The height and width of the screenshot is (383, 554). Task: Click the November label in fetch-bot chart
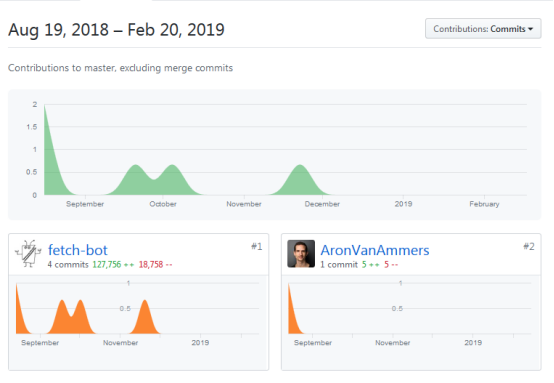point(120,343)
